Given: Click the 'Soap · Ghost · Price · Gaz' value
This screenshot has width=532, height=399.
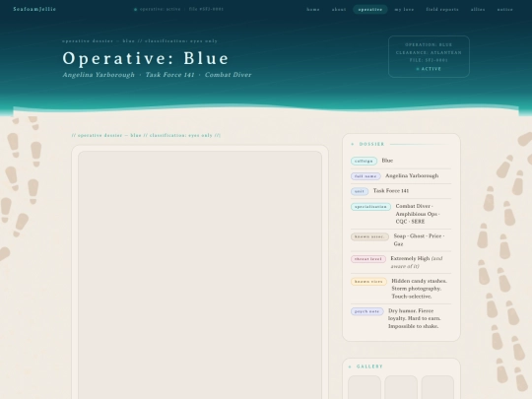Looking at the screenshot, I should (x=419, y=239).
